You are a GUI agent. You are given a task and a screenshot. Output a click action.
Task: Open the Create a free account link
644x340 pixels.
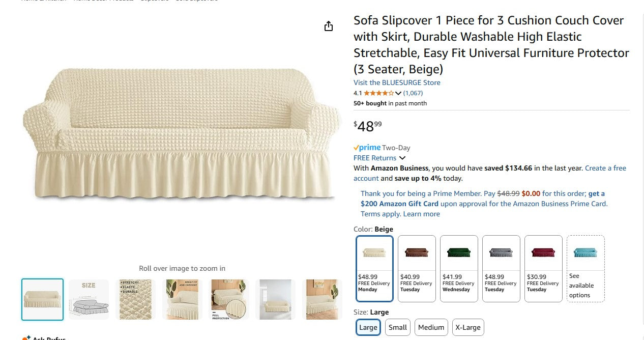click(605, 168)
